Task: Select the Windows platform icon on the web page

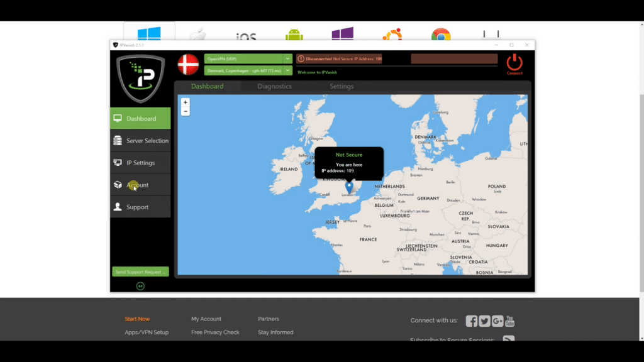Action: click(149, 33)
